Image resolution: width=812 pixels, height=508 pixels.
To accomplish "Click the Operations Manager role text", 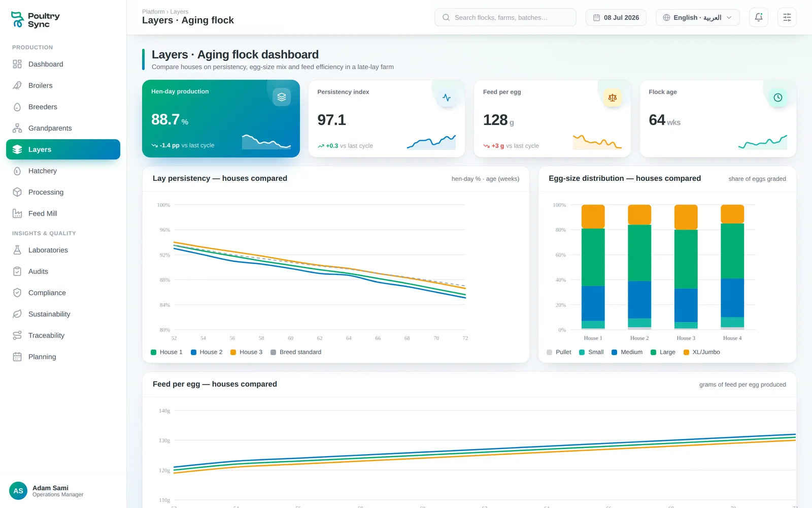I will pos(58,495).
